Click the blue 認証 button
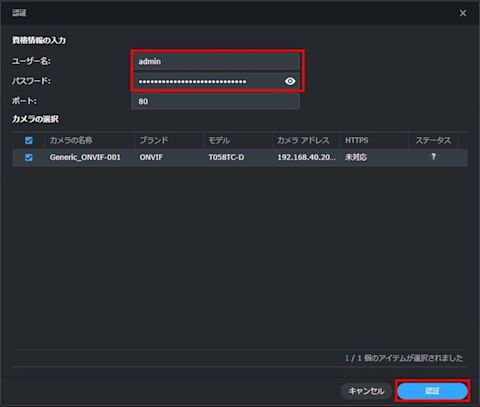480x407 pixels. click(x=432, y=391)
